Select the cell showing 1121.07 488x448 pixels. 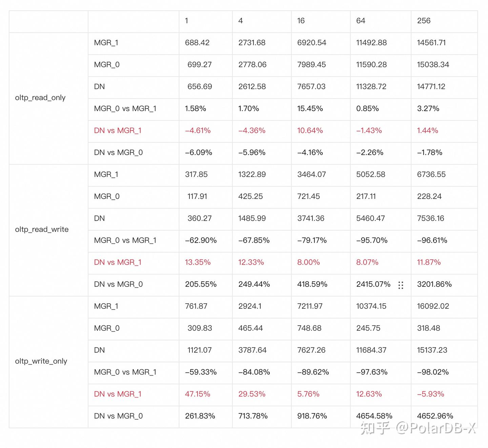coord(199,350)
